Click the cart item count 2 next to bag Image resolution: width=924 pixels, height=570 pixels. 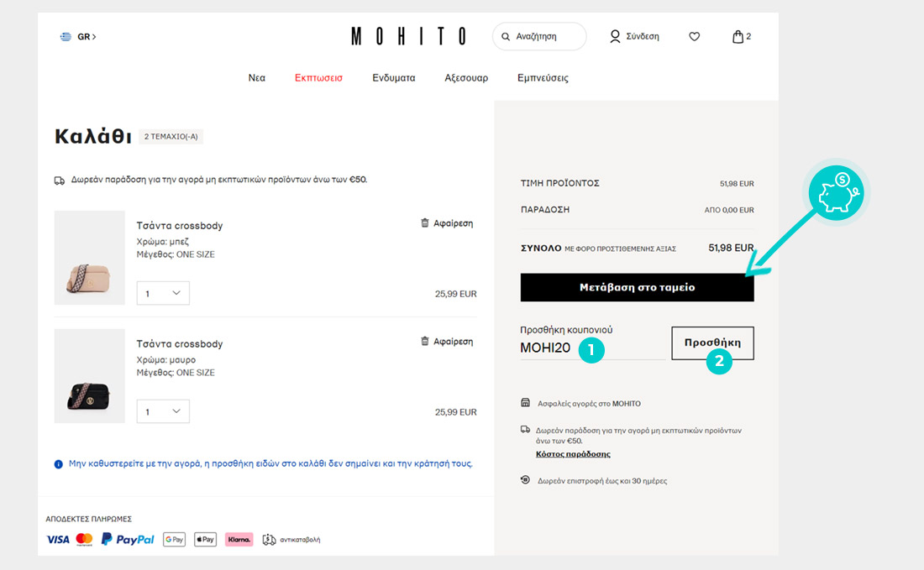pos(748,36)
